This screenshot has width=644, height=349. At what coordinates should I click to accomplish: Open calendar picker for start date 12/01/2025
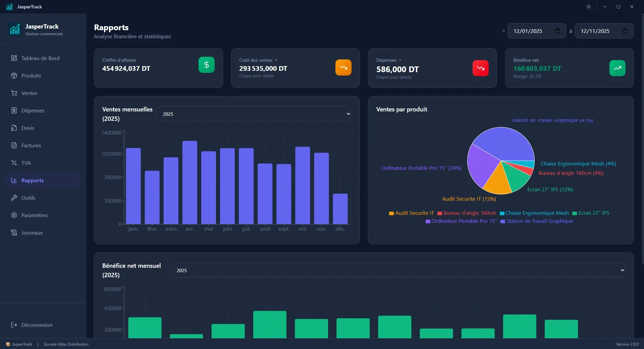pyautogui.click(x=557, y=31)
